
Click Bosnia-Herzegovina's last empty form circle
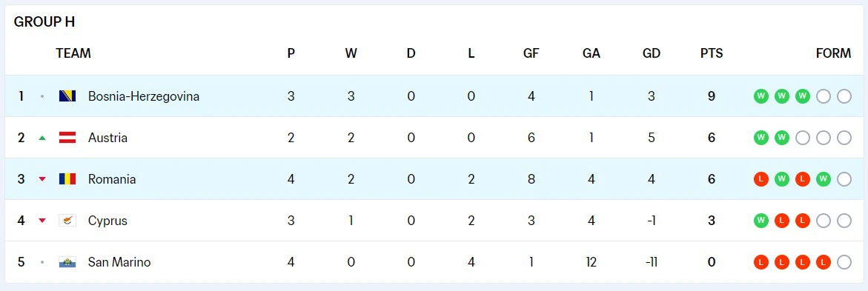click(x=844, y=96)
